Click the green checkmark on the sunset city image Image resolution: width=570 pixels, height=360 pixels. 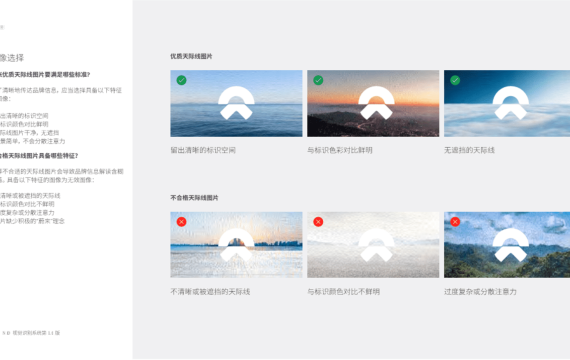(318, 80)
